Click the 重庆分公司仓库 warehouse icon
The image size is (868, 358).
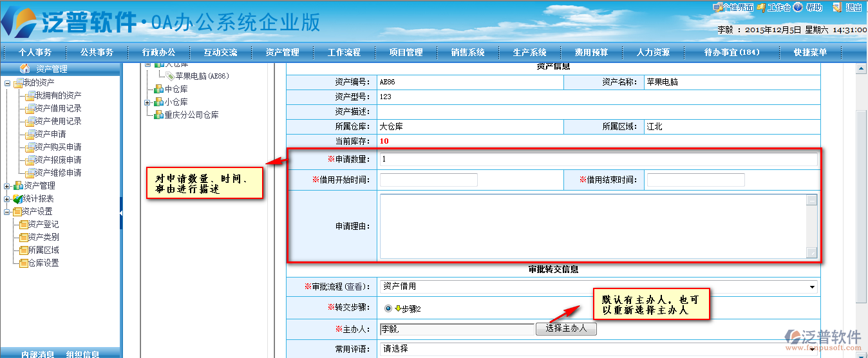click(158, 115)
